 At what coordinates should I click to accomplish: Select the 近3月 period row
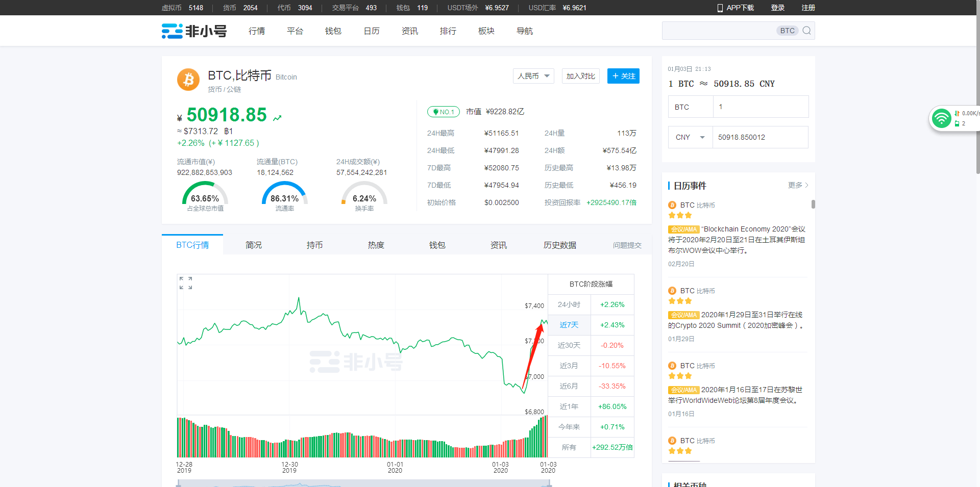tap(591, 366)
